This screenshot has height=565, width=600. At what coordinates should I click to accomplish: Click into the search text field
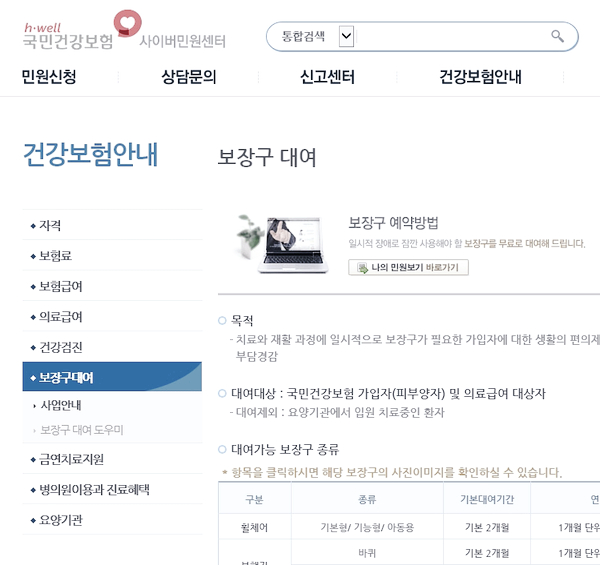(452, 36)
